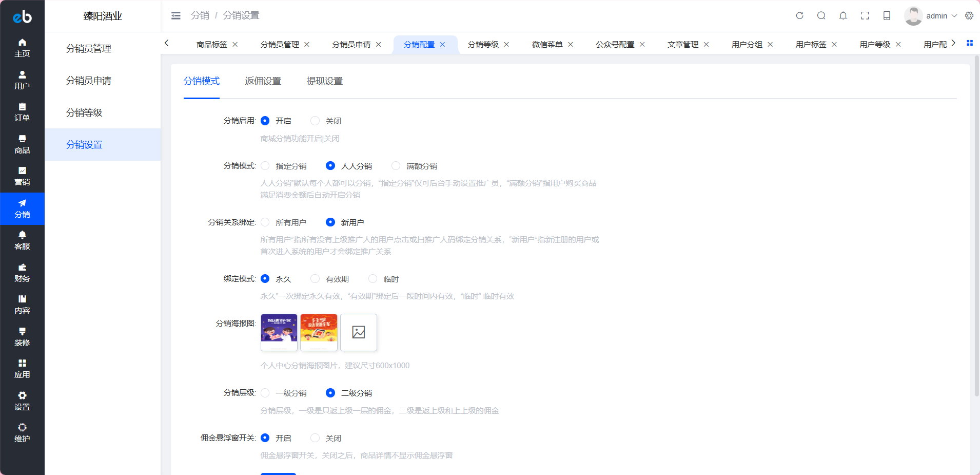The image size is (980, 475).
Task: Click the first purple poster thumbnail
Action: pyautogui.click(x=279, y=332)
